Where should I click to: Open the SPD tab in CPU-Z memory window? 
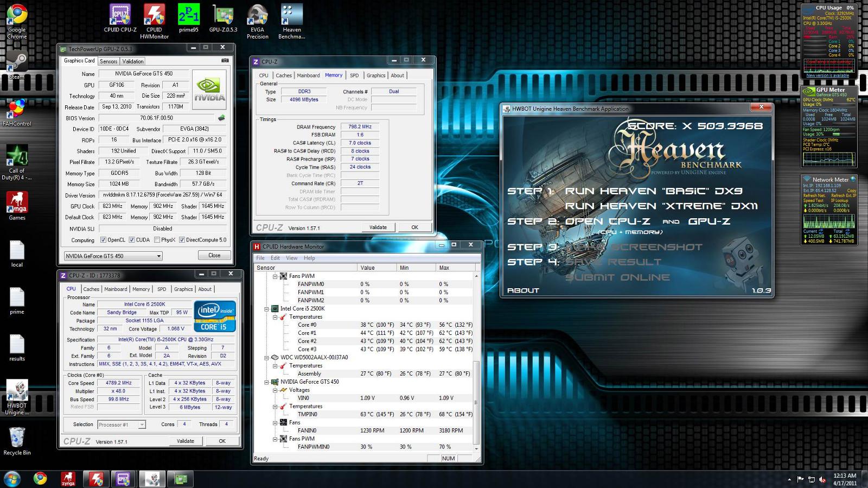[354, 75]
